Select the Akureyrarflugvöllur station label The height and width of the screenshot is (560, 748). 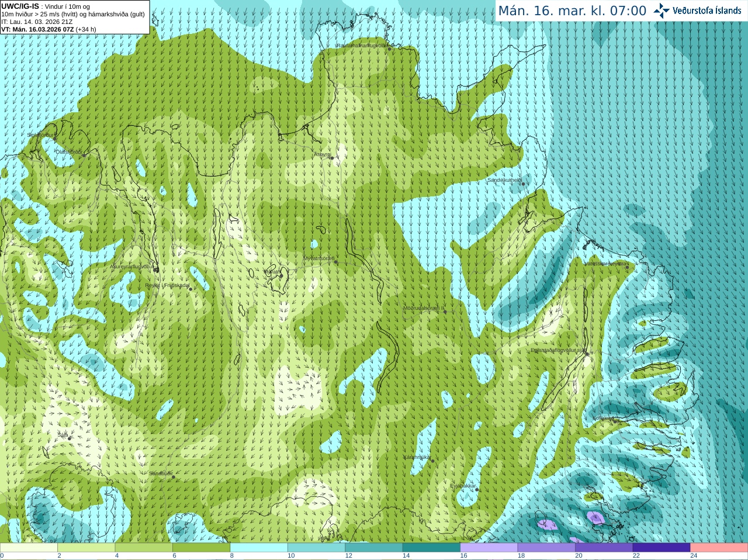pyautogui.click(x=131, y=267)
